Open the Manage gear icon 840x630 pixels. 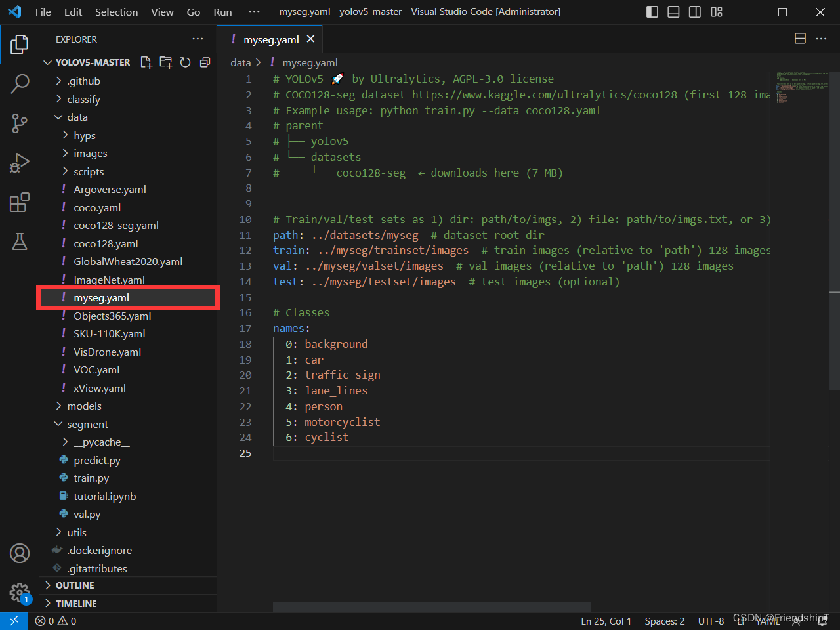click(20, 593)
